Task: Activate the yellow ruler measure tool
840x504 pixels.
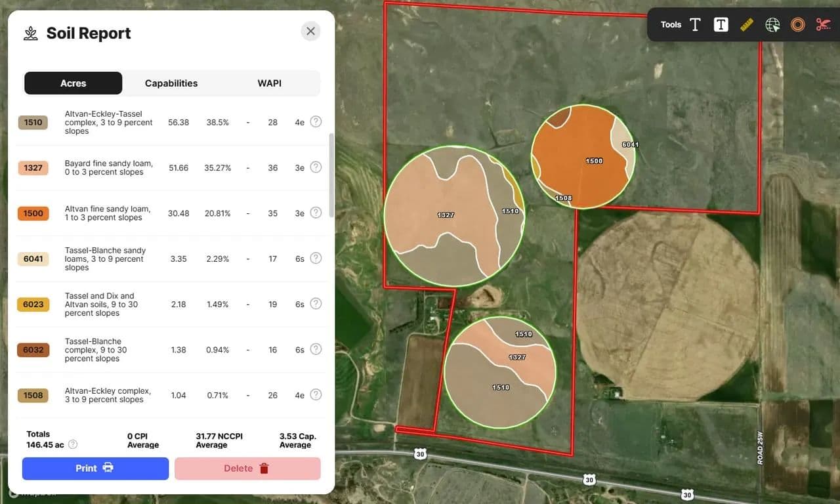Action: [747, 25]
